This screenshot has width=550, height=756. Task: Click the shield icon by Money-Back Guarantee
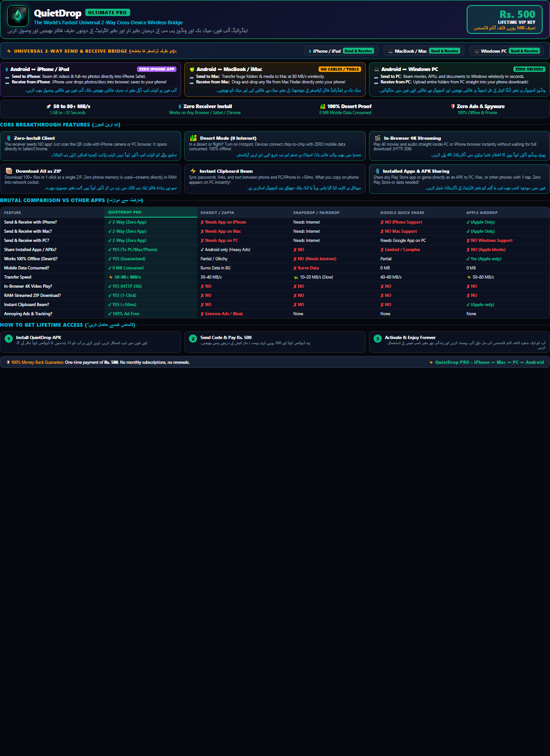pyautogui.click(x=8, y=362)
